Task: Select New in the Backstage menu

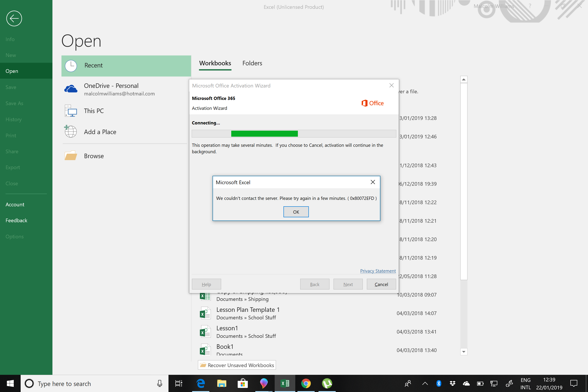Action: tap(26, 55)
